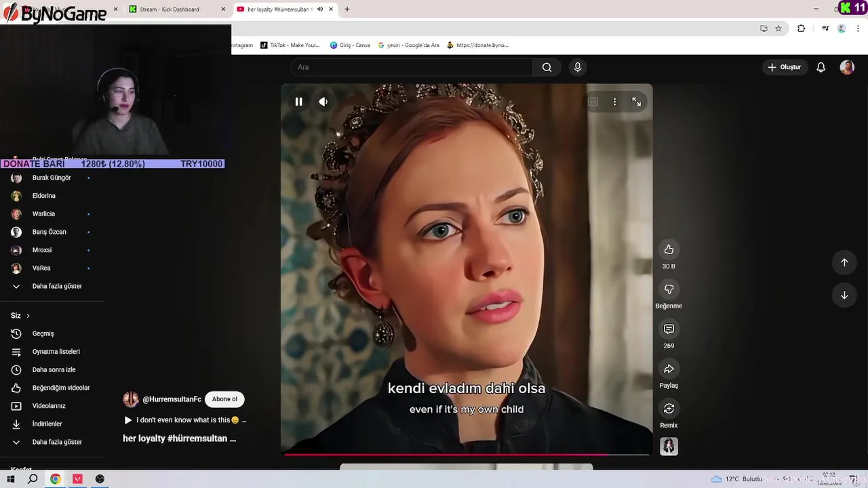Click the Beğenme dislike icon
This screenshot has height=488, width=868.
coord(669,289)
